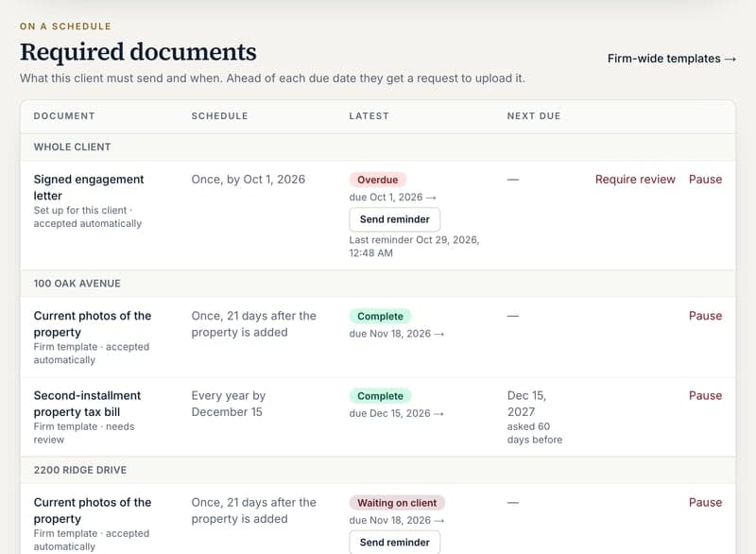756x554 pixels.
Task: Open the 'due Dec 15, 2026' link
Action: (396, 413)
